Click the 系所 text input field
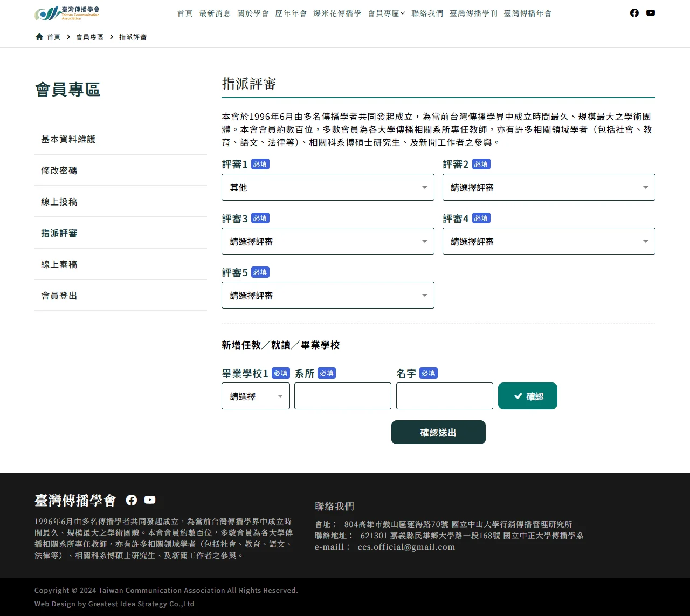Viewport: 690px width, 616px height. tap(342, 395)
